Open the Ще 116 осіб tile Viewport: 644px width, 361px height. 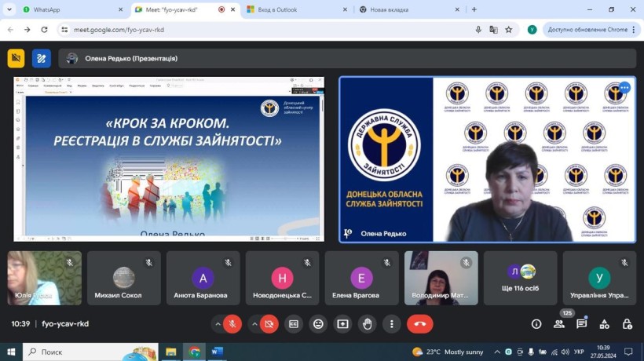tap(521, 278)
